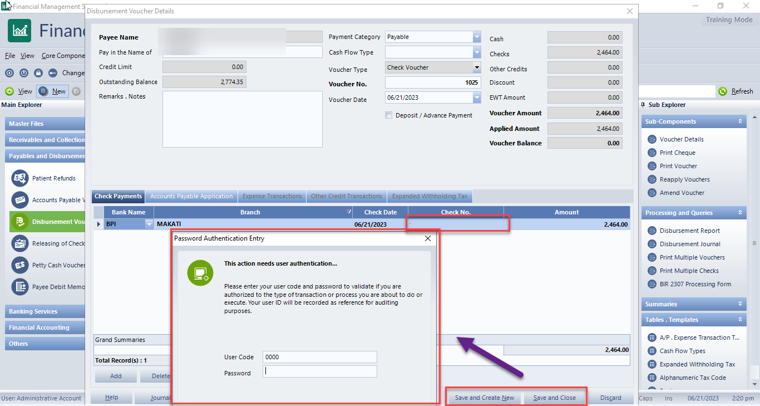
Task: Open the Payment Category dropdown
Action: click(476, 38)
